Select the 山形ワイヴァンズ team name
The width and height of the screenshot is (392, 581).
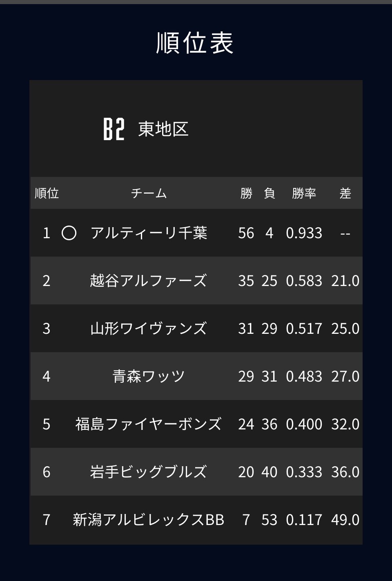click(149, 328)
